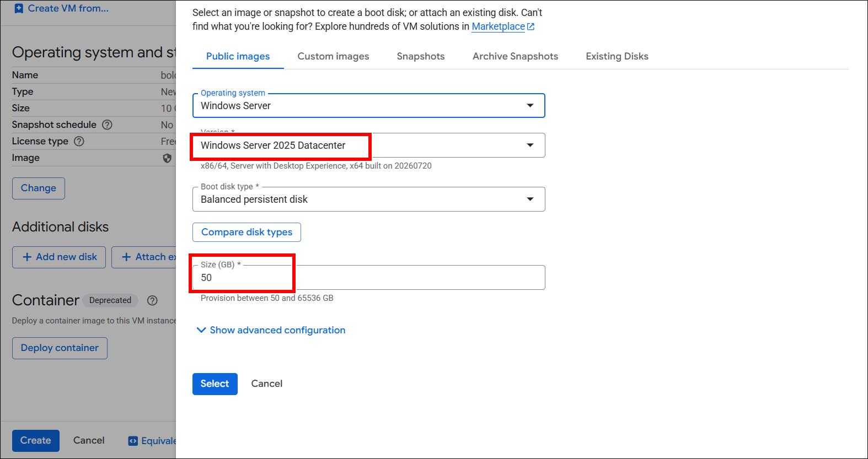This screenshot has height=459, width=868.
Task: Cancel the boot disk dialog
Action: click(267, 384)
